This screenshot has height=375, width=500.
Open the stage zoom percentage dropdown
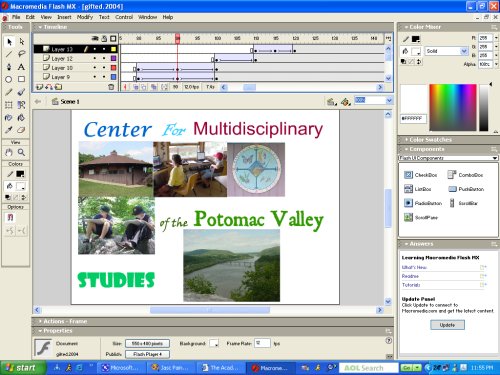389,100
